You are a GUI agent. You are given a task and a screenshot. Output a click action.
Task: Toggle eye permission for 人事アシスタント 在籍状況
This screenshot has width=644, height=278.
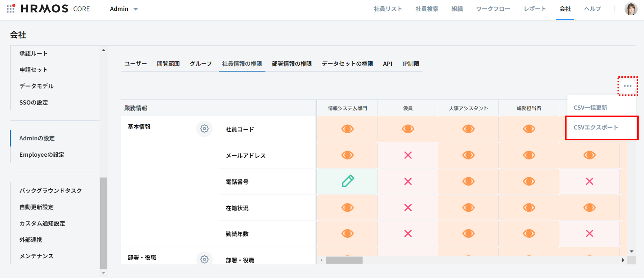468,208
